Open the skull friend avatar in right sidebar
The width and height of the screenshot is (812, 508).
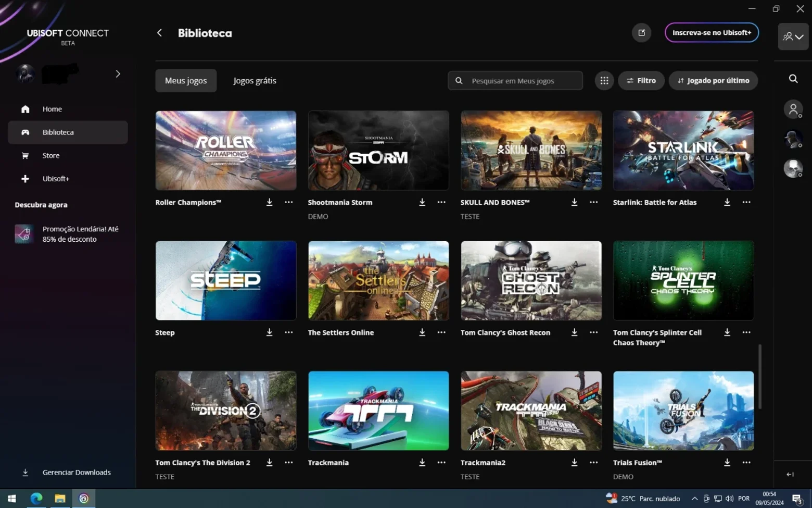coord(793,168)
